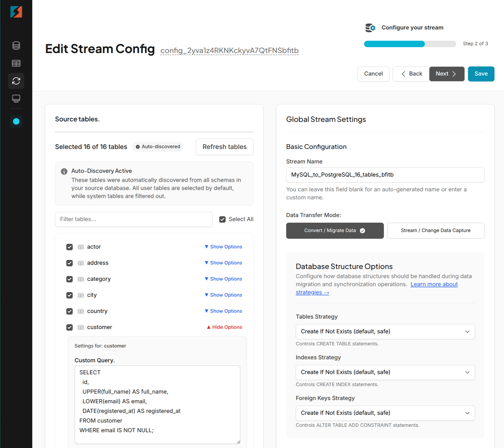Select the Tables icon in the left sidebar
This screenshot has height=448, width=504.
pyautogui.click(x=16, y=63)
